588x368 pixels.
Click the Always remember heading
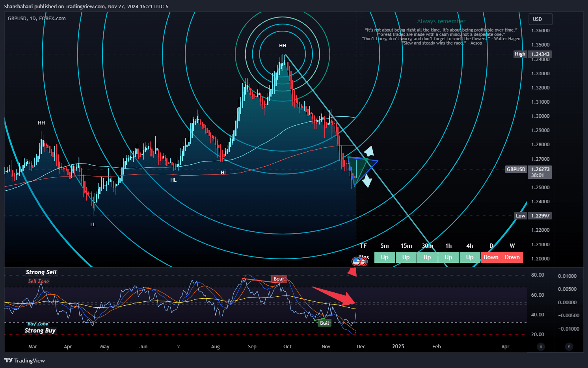[x=441, y=21]
